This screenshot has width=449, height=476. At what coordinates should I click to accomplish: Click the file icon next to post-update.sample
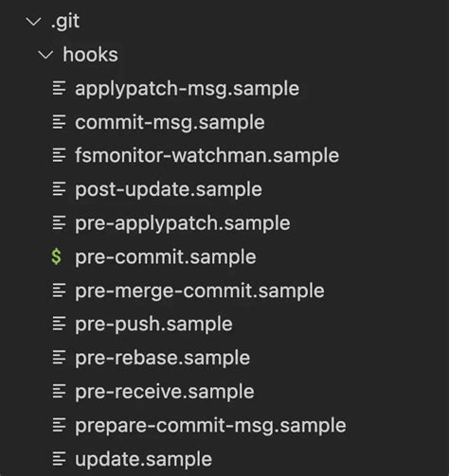click(x=59, y=189)
